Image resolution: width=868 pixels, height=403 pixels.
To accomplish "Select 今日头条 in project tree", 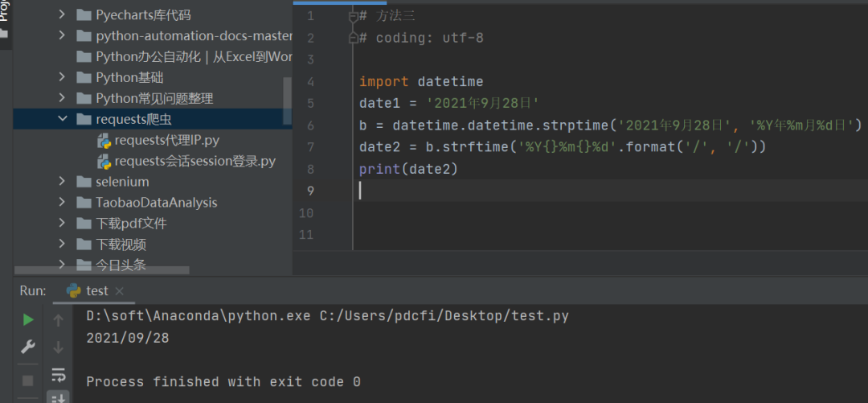I will [121, 265].
